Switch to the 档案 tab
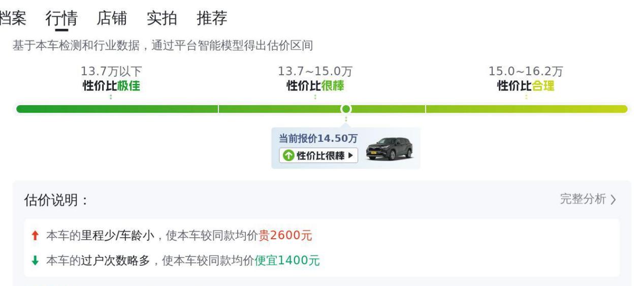The width and height of the screenshot is (644, 286). [x=12, y=18]
